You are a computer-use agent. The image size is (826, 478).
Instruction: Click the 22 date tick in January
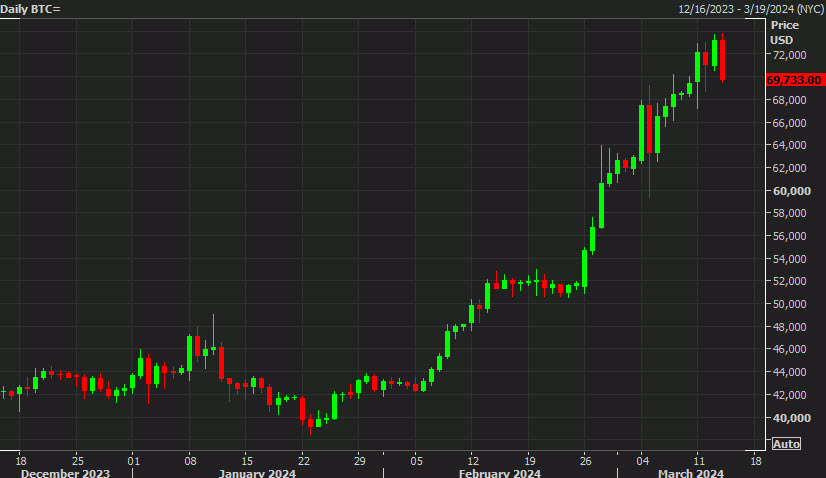pyautogui.click(x=303, y=460)
